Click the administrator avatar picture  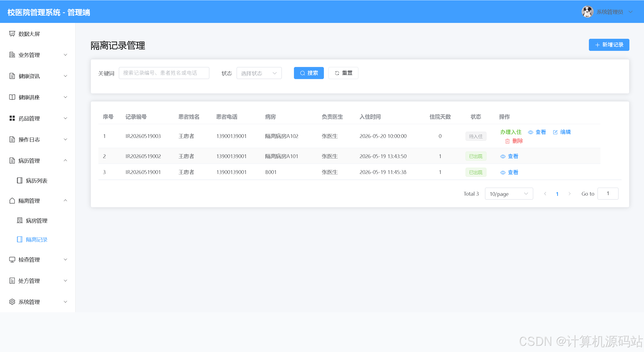tap(587, 12)
